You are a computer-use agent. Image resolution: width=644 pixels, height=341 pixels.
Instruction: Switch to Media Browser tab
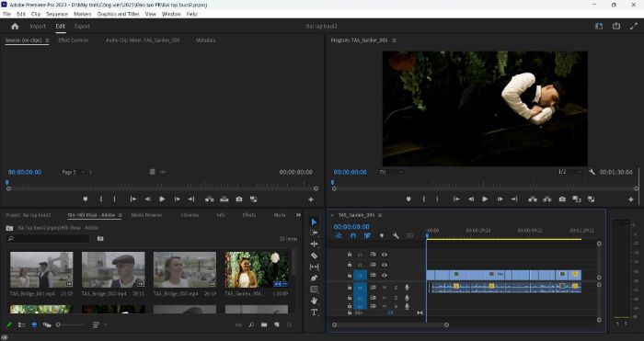click(146, 215)
